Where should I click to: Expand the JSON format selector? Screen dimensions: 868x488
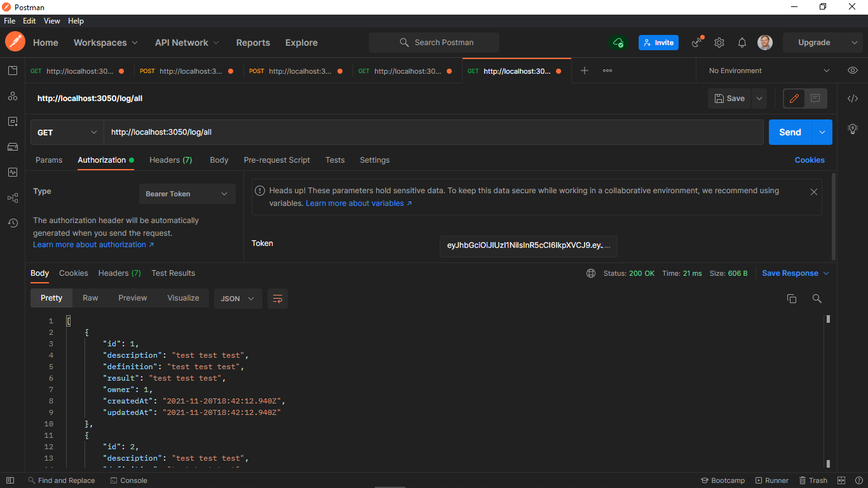238,298
